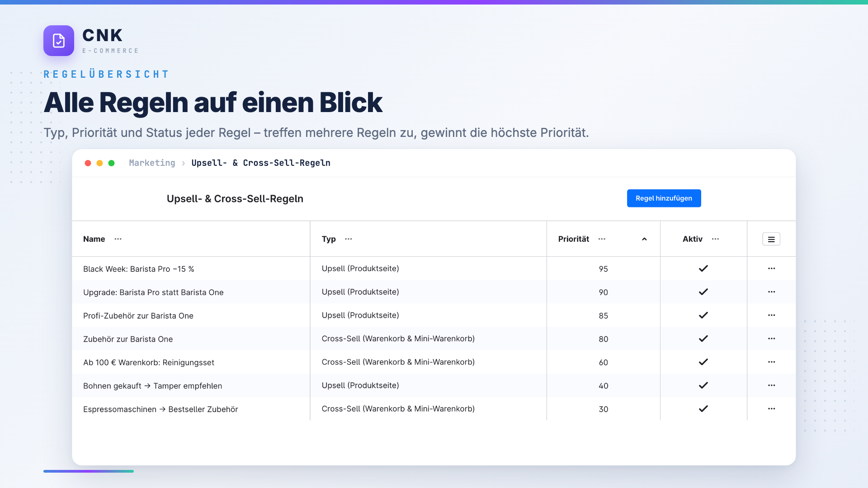Open row actions for Bohnen gekauft → Tamper empfehlen

(771, 385)
